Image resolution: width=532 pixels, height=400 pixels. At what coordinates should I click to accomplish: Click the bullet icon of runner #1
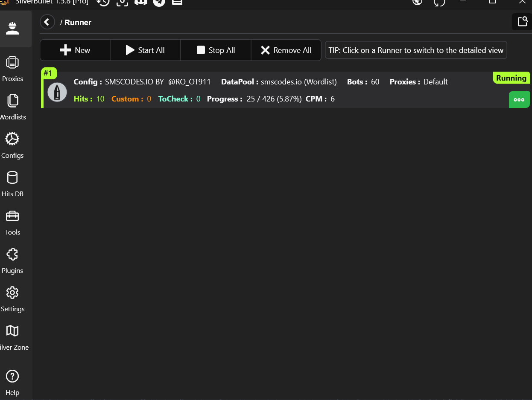tap(57, 92)
